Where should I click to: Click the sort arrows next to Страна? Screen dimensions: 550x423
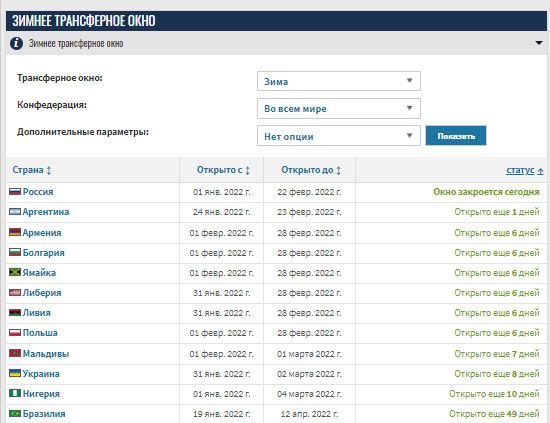[x=49, y=170]
